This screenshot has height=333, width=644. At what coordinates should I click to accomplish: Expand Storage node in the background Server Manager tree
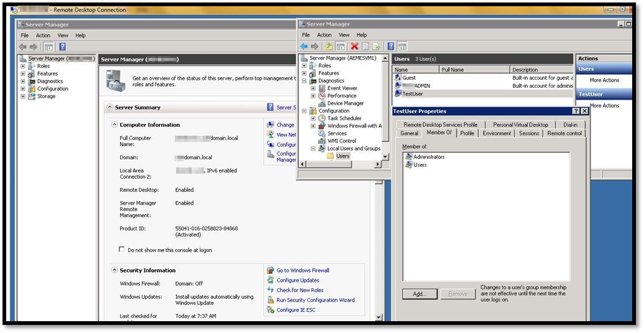(x=23, y=96)
